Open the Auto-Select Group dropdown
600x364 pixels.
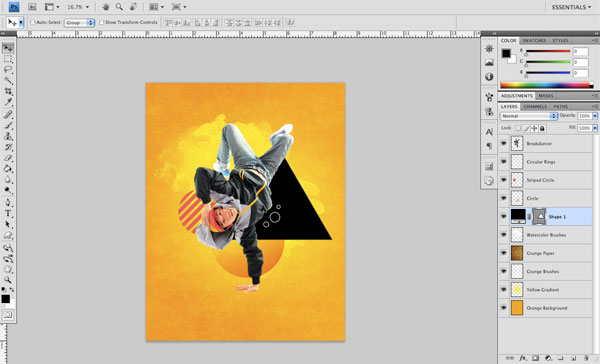[x=80, y=23]
